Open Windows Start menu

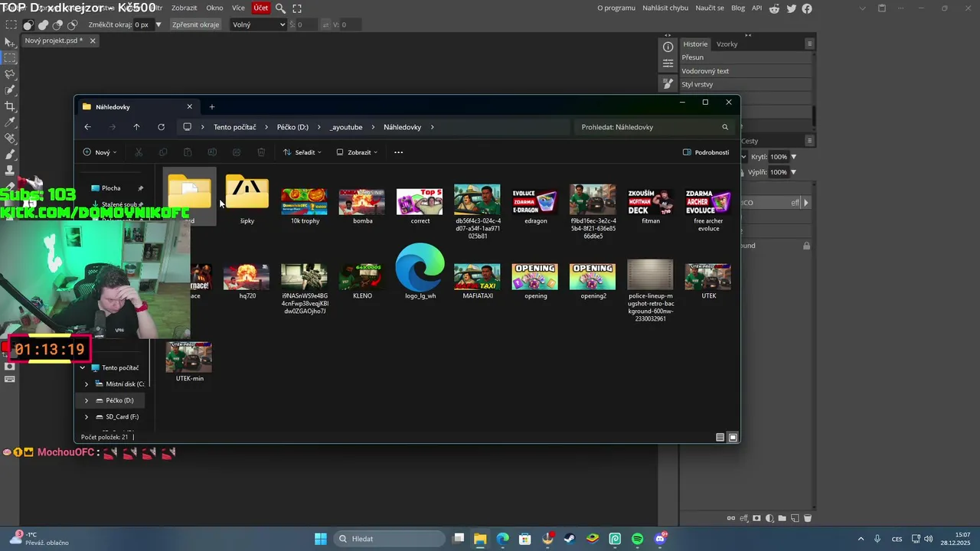321,539
